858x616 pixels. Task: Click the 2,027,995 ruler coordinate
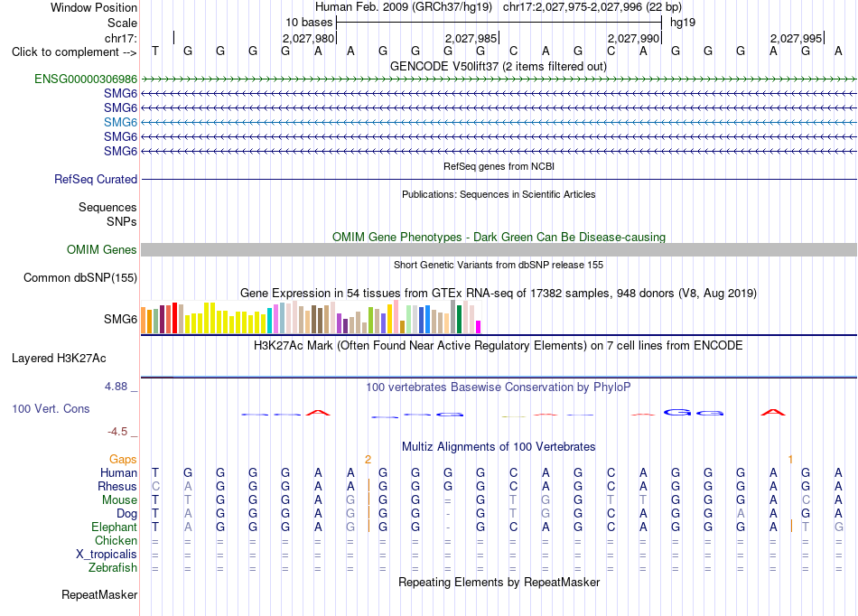(x=796, y=38)
